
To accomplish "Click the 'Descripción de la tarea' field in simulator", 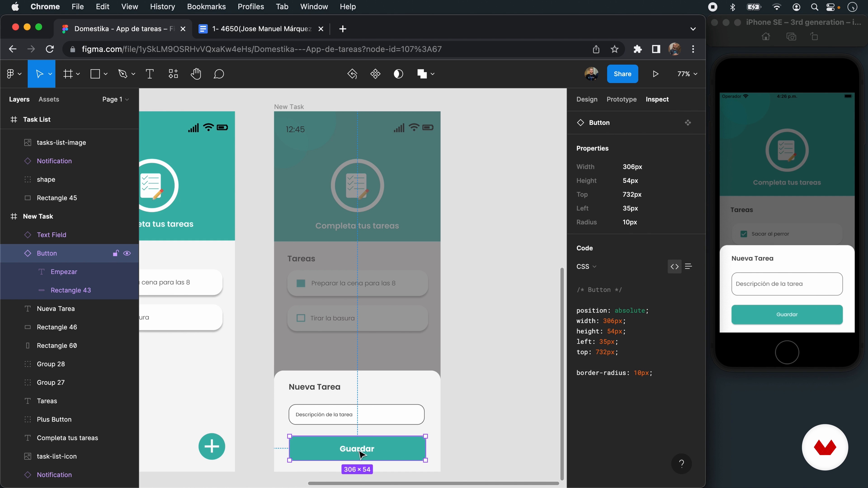I will (787, 284).
